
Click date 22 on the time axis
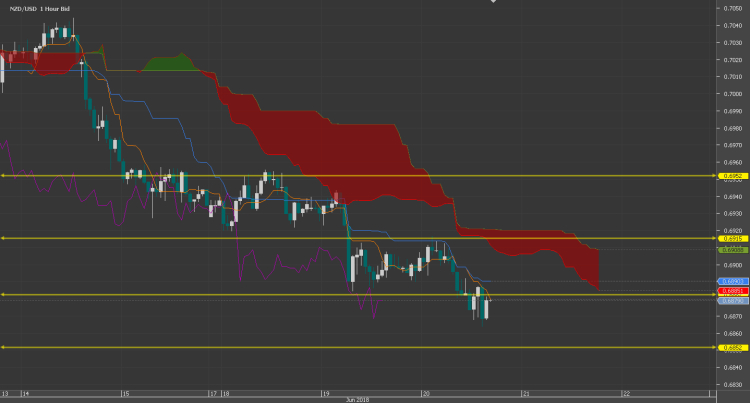[x=626, y=394]
